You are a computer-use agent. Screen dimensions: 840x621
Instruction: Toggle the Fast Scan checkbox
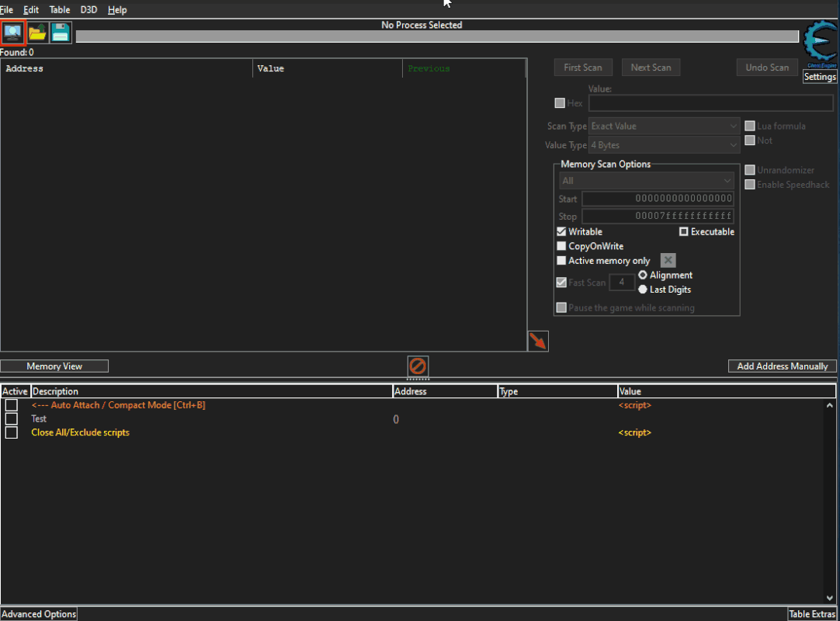coord(561,283)
